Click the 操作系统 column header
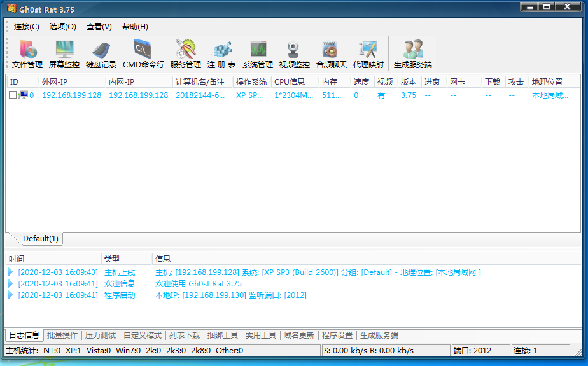The height and width of the screenshot is (366, 588). (252, 81)
